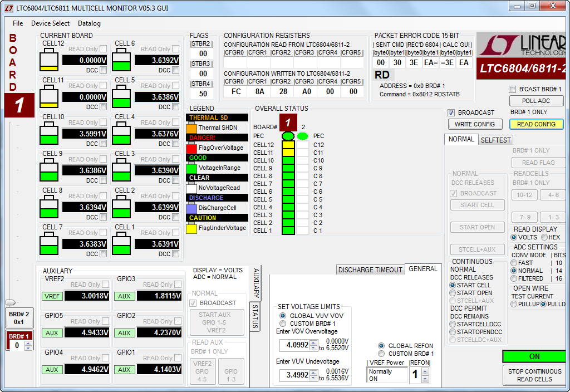Click the green ON button
Screen dimensions: 570x392
coord(534,356)
